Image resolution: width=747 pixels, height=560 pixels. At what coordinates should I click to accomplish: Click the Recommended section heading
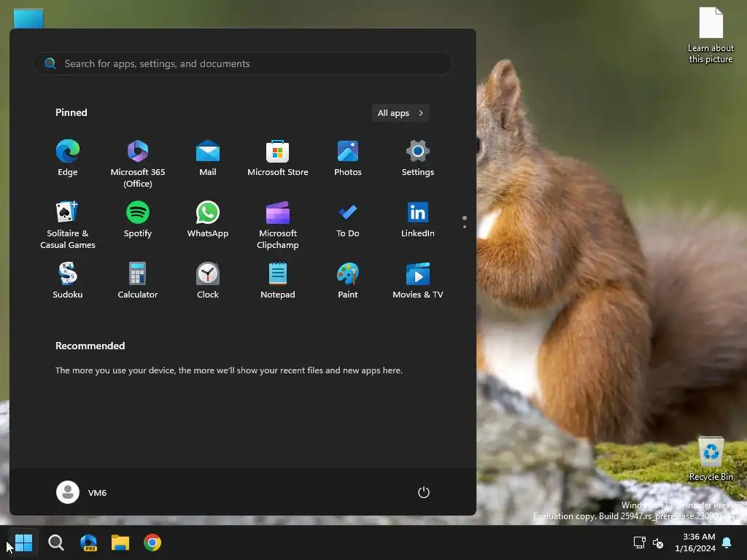pyautogui.click(x=90, y=346)
